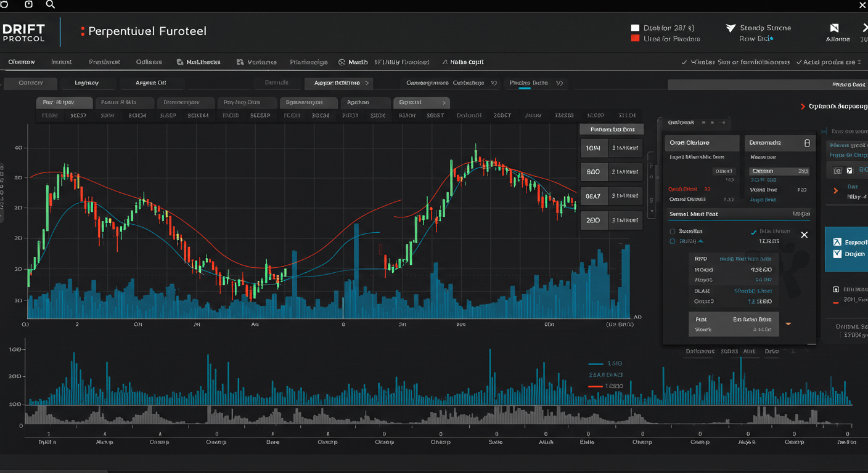
Task: Switch to the 'Olaunow' tab
Action: 22,62
